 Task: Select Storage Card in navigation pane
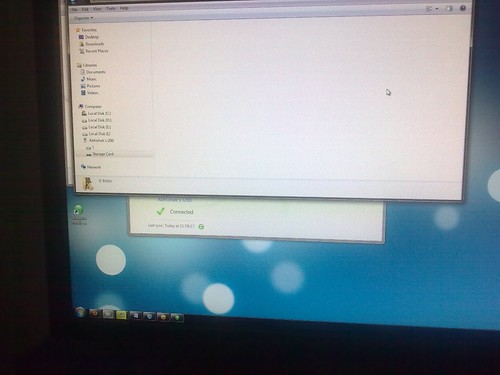(103, 154)
